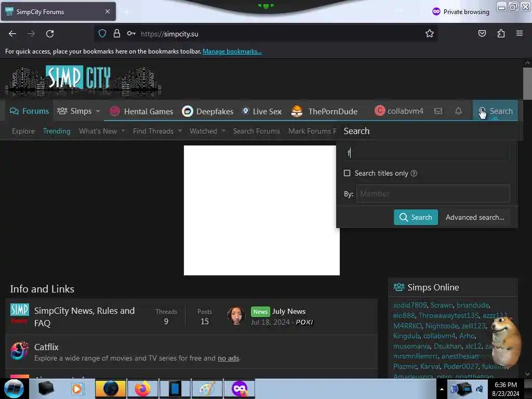This screenshot has width=532, height=399.
Task: Show hidden system tray icons
Action: (442, 389)
